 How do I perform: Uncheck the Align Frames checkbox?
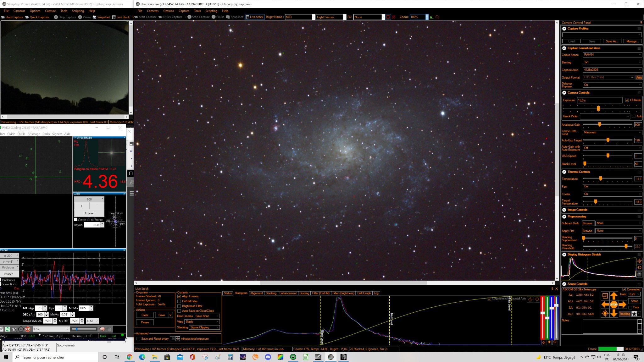(179, 296)
